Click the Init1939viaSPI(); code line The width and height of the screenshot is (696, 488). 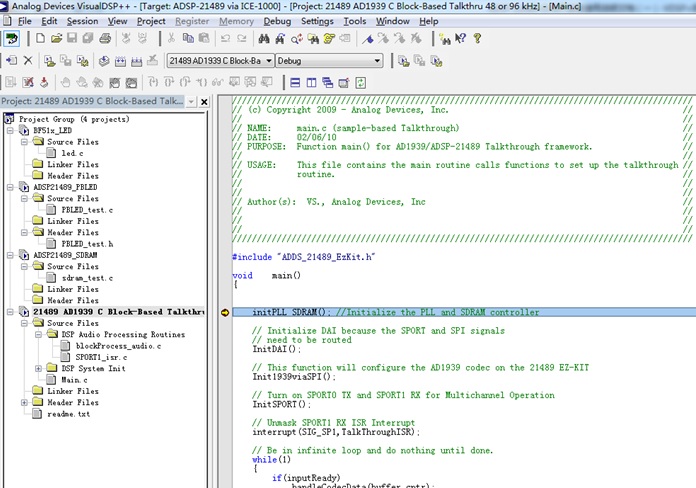coord(294,377)
